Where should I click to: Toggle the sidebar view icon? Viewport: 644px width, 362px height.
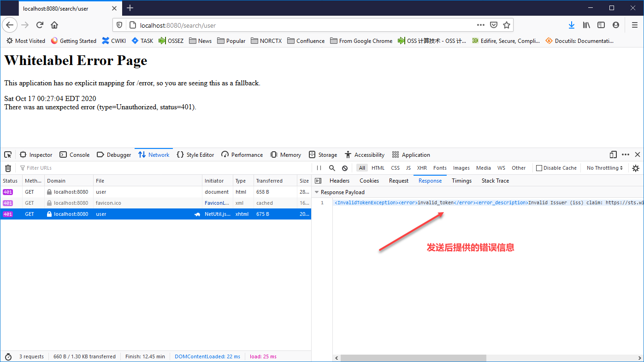click(601, 25)
